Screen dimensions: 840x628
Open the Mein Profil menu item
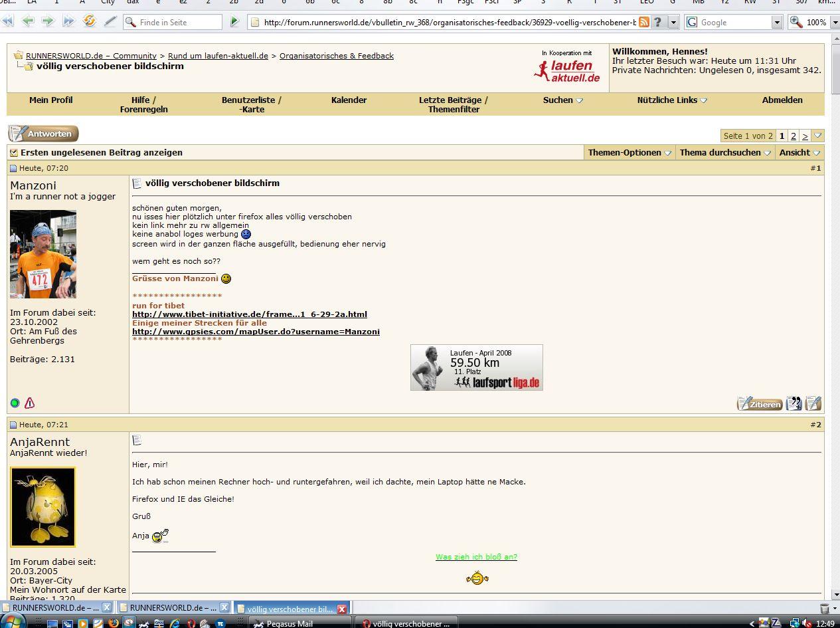click(51, 100)
